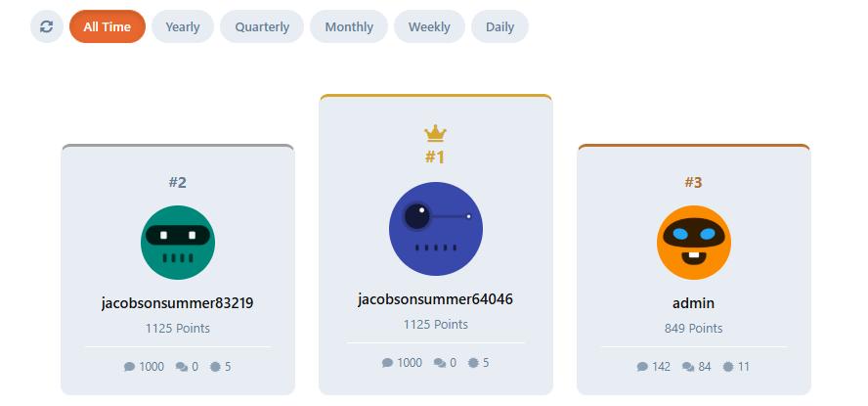This screenshot has height=406, width=868.
Task: Open the Monthly leaderboard filter
Action: pos(349,27)
